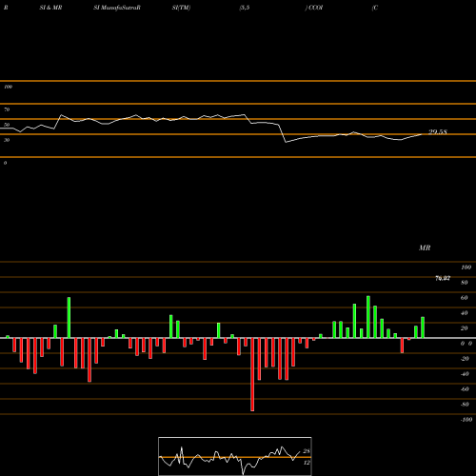Click the 30 level label on RSI axis
This screenshot has width=476, height=476.
[x=7, y=140]
